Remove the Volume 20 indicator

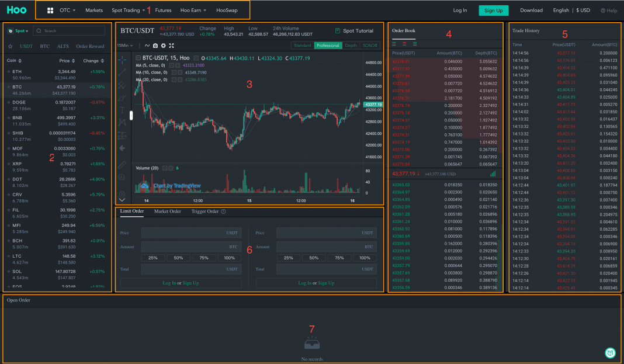171,168
